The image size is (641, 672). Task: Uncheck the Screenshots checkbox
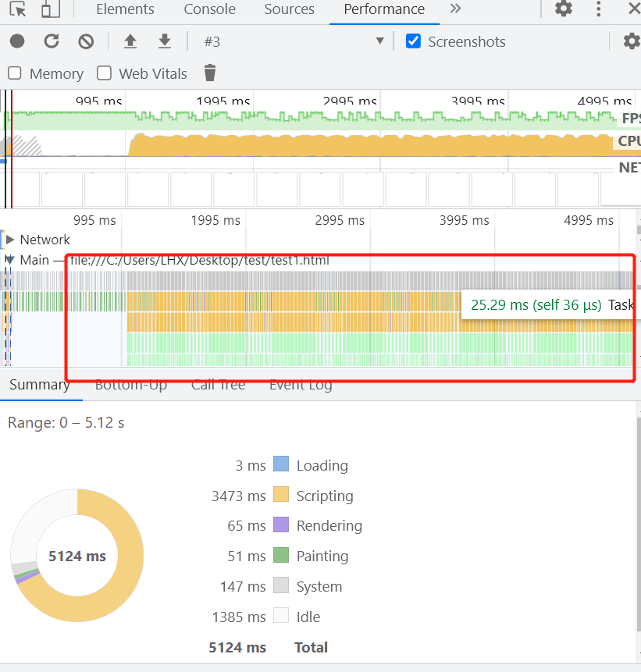[413, 41]
